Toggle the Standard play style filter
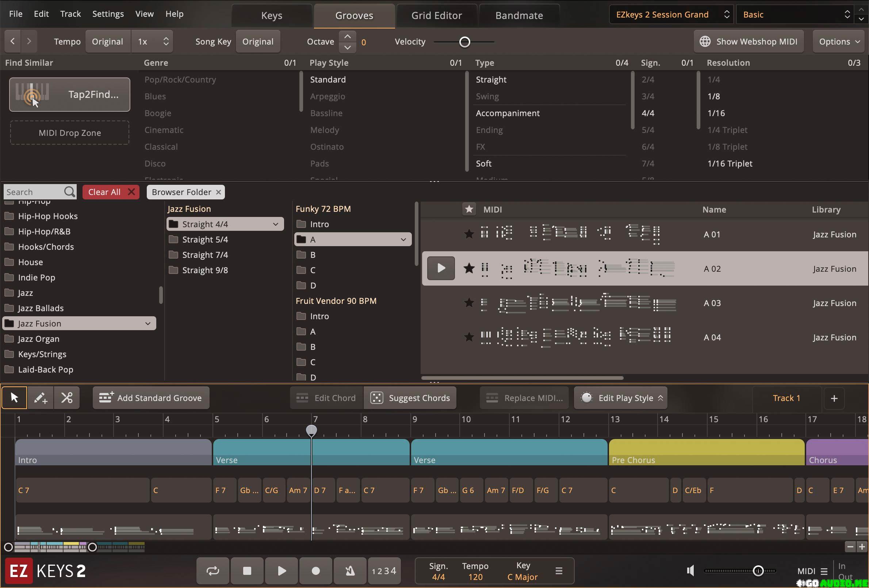Image resolution: width=869 pixels, height=588 pixels. click(328, 79)
